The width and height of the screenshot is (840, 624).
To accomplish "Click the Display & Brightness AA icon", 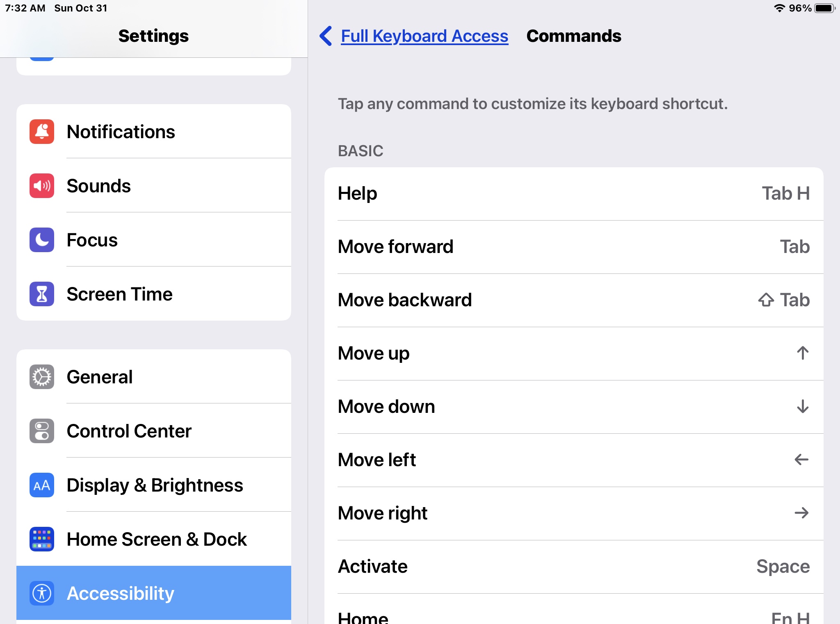I will [x=41, y=485].
